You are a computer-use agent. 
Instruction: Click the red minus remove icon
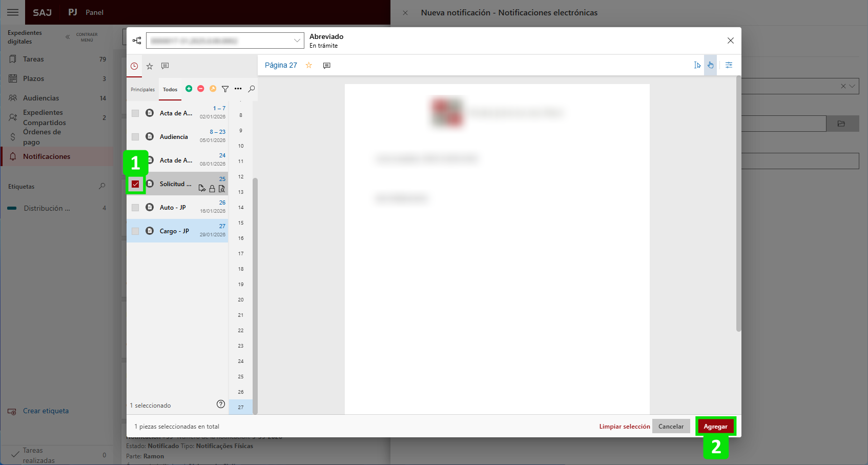[x=201, y=89]
